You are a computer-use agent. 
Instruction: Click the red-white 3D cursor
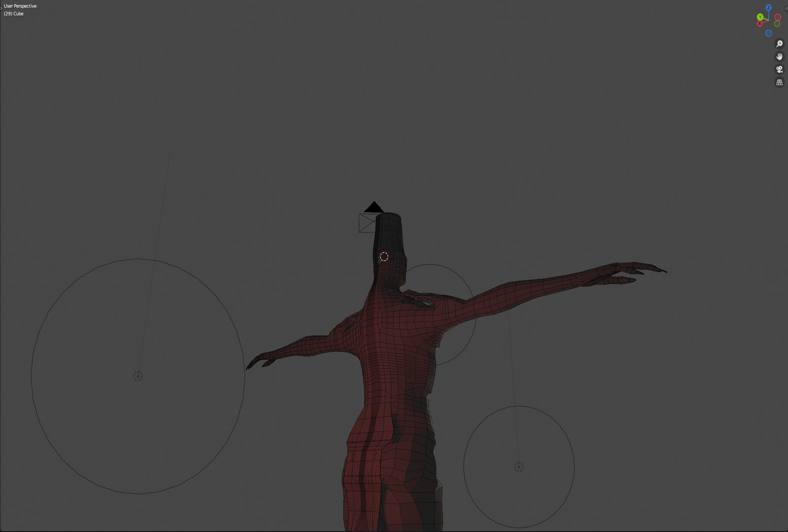pyautogui.click(x=384, y=257)
